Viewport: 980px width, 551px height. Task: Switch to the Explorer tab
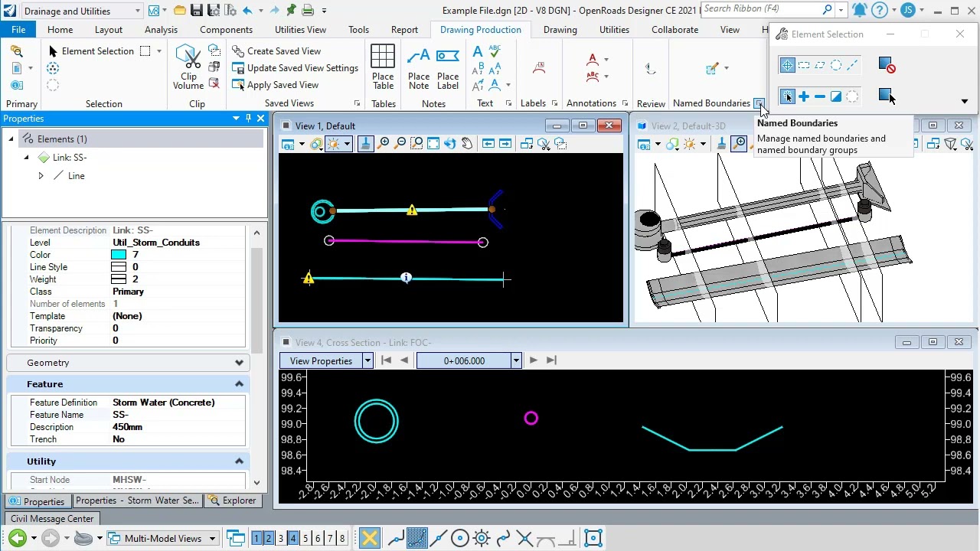[x=232, y=500]
